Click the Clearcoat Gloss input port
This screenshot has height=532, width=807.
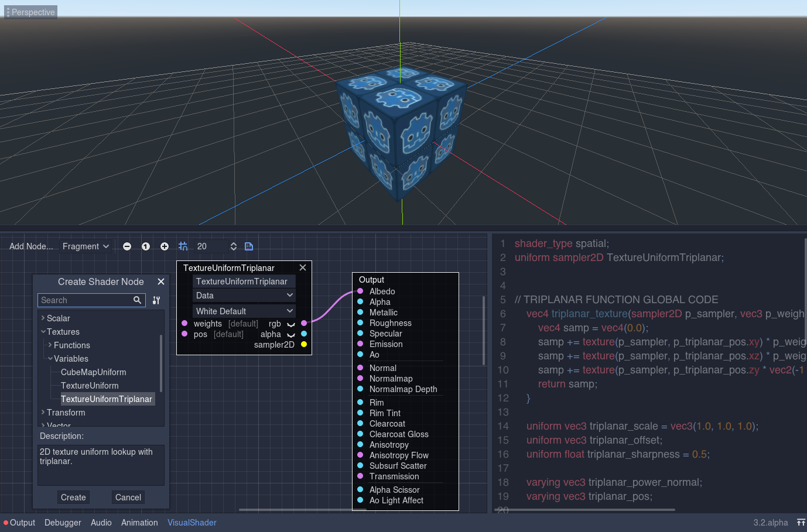[x=360, y=434]
